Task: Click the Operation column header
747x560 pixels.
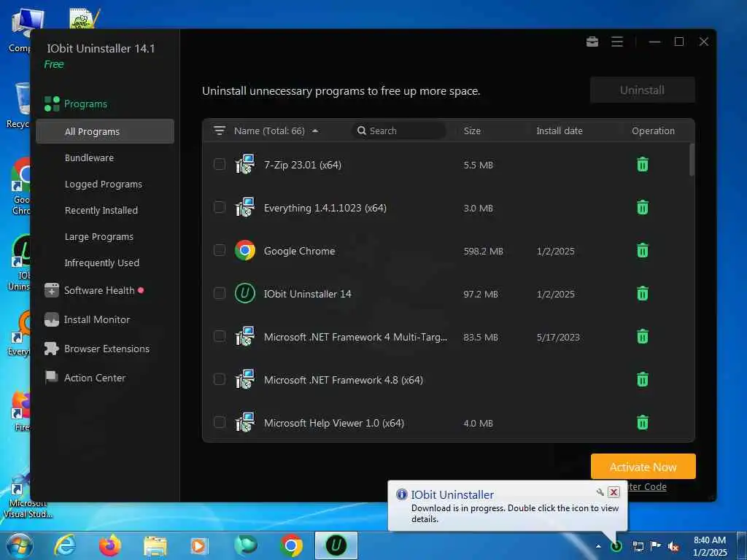Action: click(653, 131)
